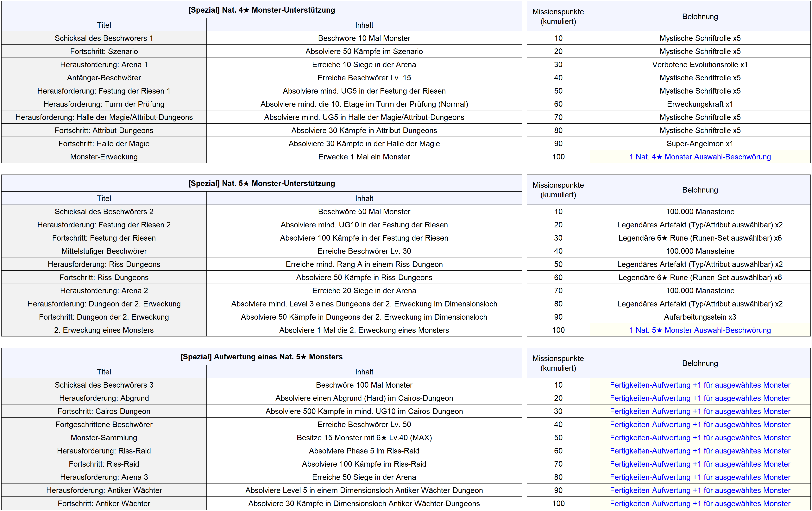Click the 'Erreiche Beschwörer Lv. 50' cell
This screenshot has height=511, width=812.
[x=364, y=424]
